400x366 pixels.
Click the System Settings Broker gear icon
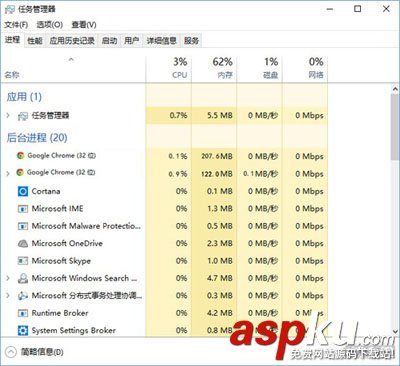click(x=23, y=330)
